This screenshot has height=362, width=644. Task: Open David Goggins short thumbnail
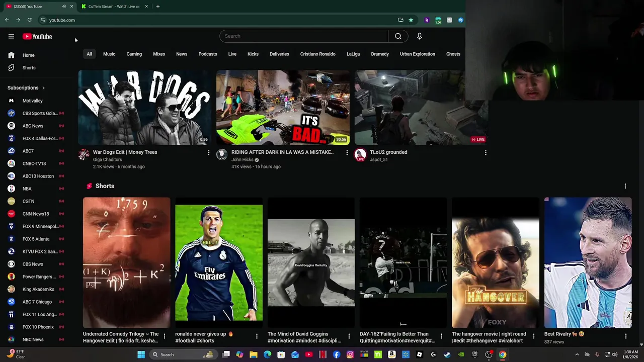(x=311, y=263)
